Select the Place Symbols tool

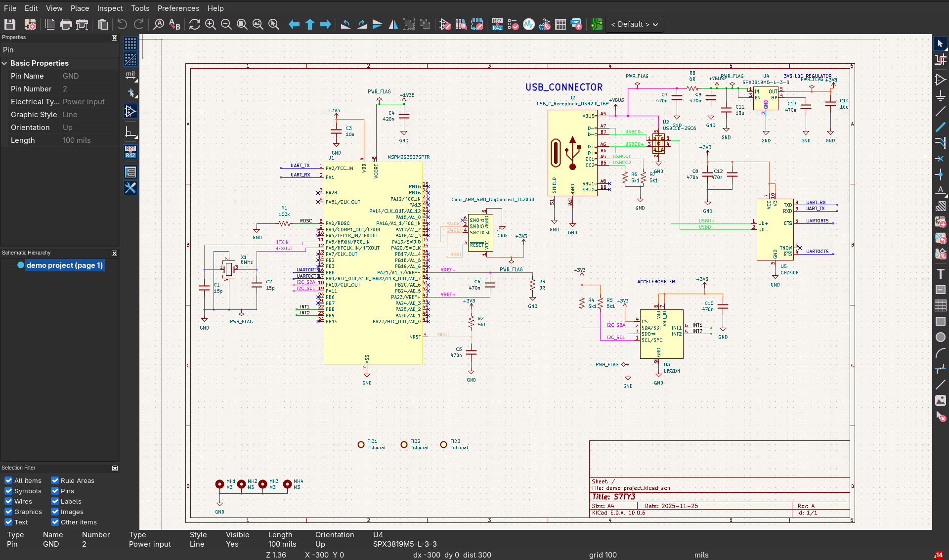[x=941, y=80]
